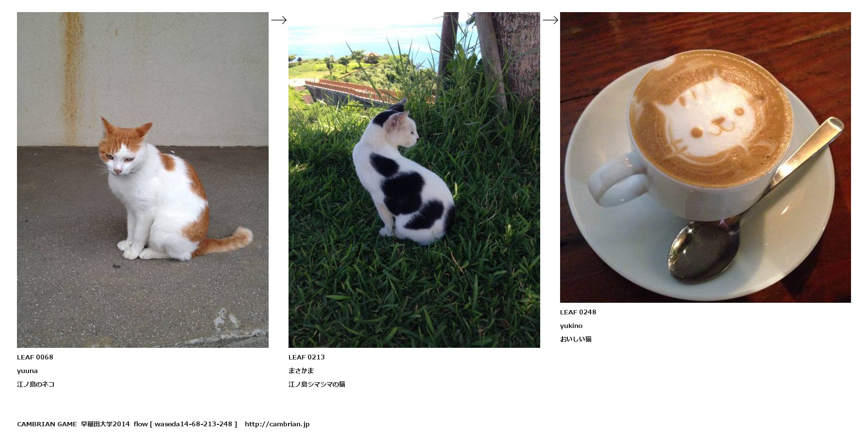This screenshot has width=868, height=436.
Task: Open the orange and white cat photo
Action: click(x=143, y=180)
